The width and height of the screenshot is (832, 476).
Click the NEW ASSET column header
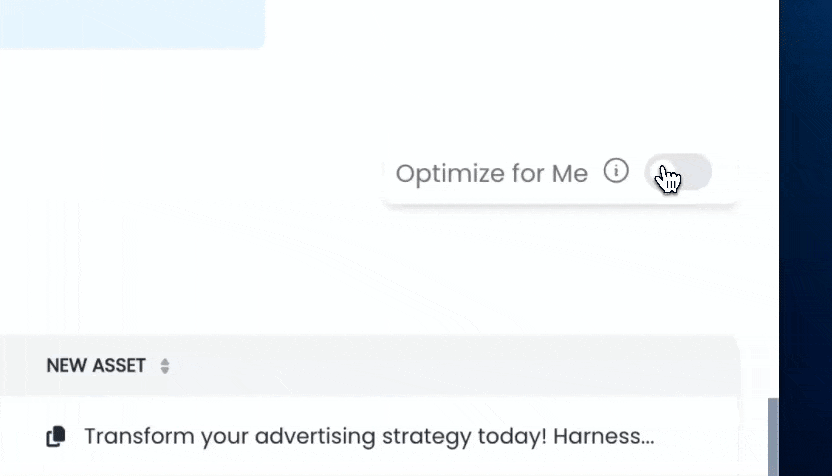click(x=96, y=366)
